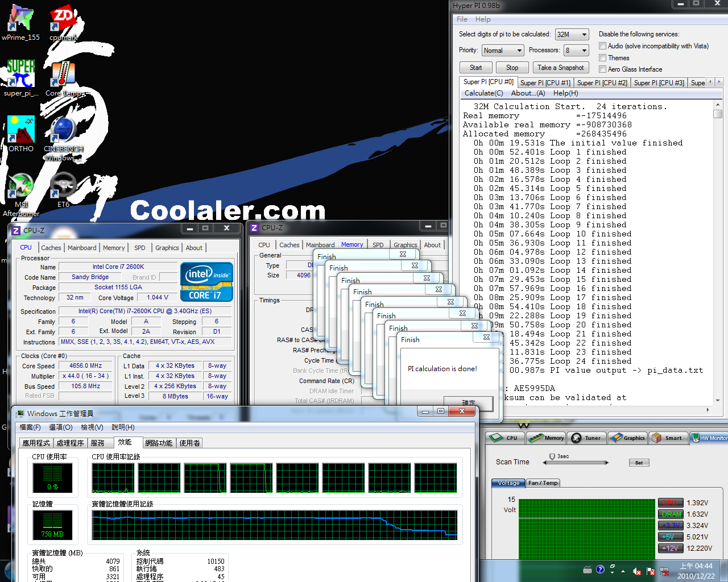
Task: Open the Core Temp thermometer icon
Action: coord(63,78)
